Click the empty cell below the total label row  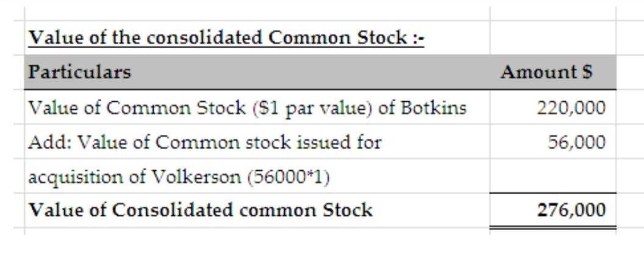coord(256,244)
